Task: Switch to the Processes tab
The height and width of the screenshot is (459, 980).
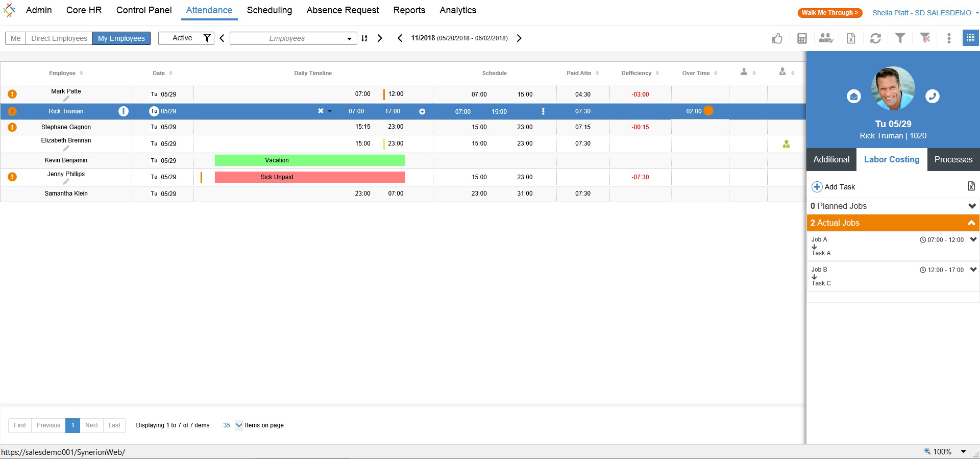Action: click(953, 160)
